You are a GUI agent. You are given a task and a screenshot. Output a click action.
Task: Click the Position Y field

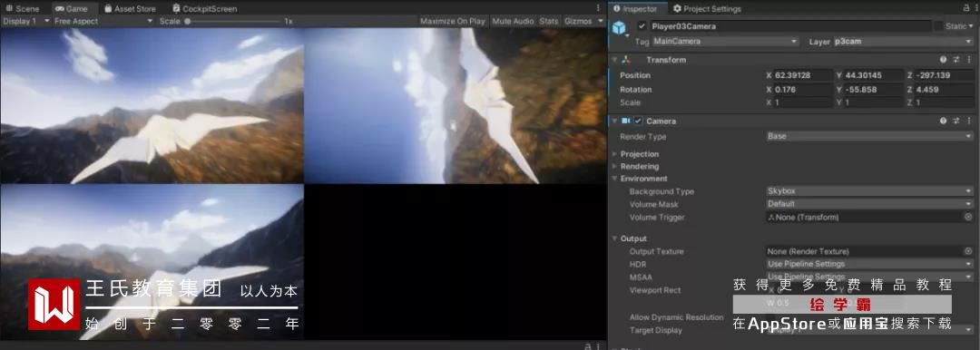(x=875, y=75)
